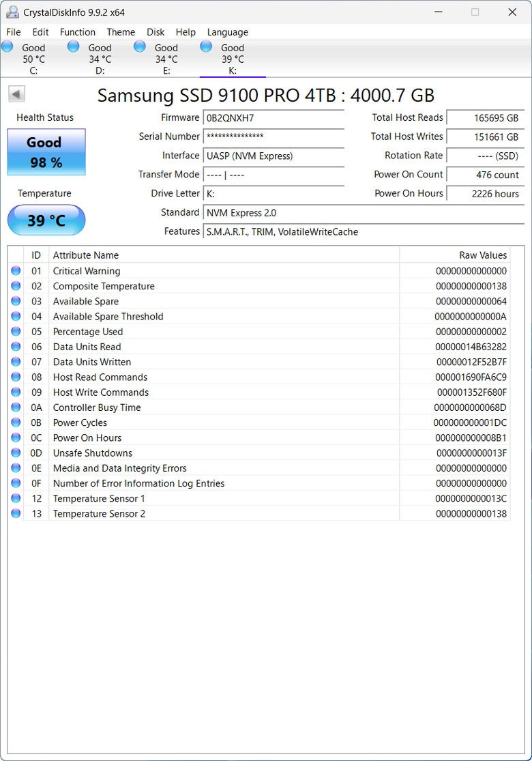This screenshot has width=532, height=761.
Task: Click the CrystalDiskInfo app icon in title bar
Action: click(x=12, y=12)
